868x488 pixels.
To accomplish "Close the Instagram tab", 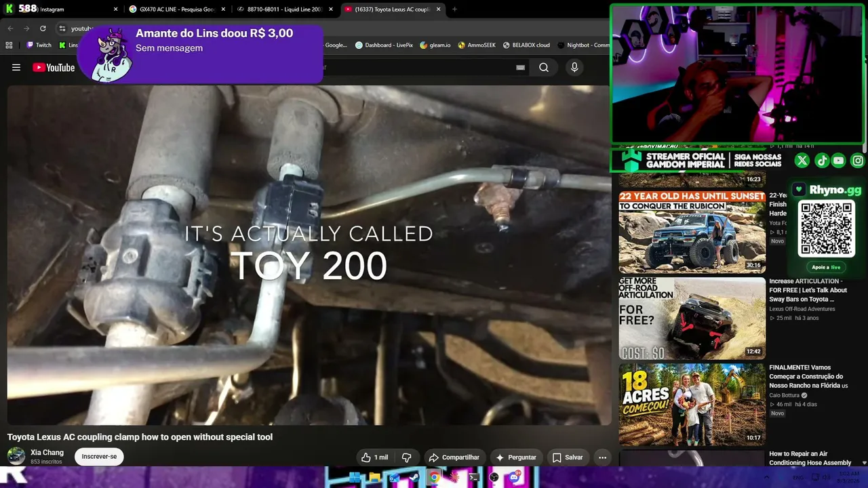I will [115, 9].
